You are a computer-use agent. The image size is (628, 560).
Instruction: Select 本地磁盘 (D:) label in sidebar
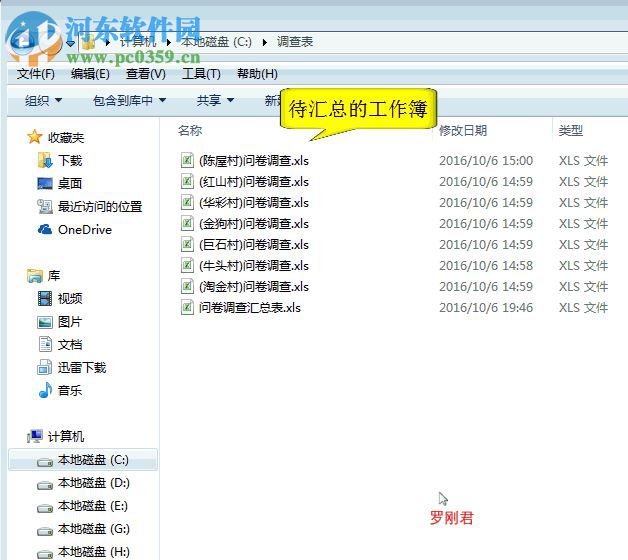pos(94,483)
